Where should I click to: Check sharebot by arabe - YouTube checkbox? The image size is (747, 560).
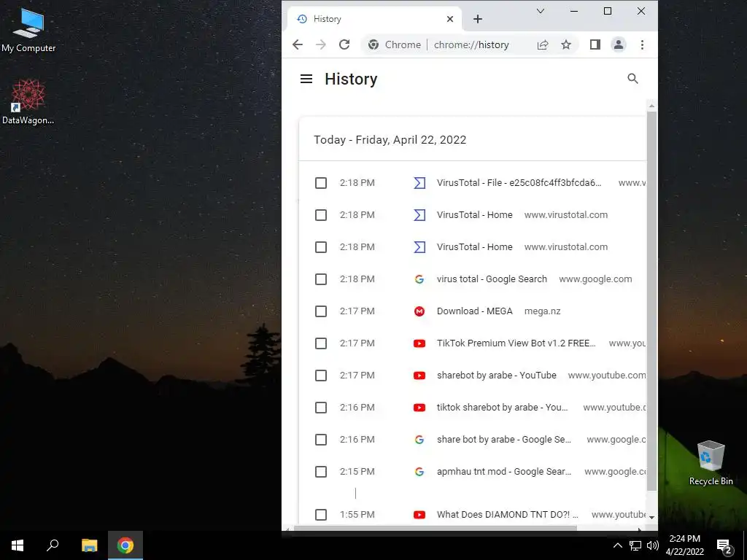(321, 376)
